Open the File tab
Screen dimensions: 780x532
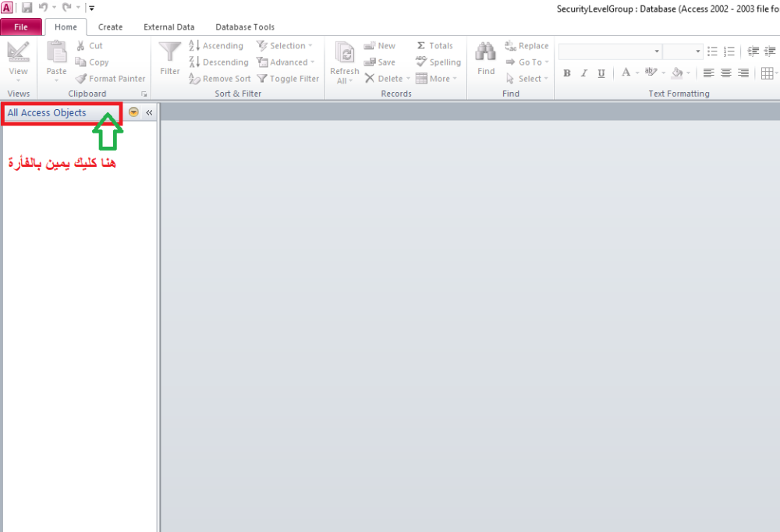[21, 27]
